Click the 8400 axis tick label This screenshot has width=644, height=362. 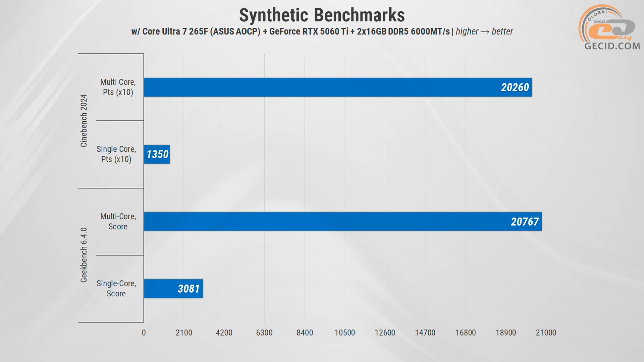[305, 333]
